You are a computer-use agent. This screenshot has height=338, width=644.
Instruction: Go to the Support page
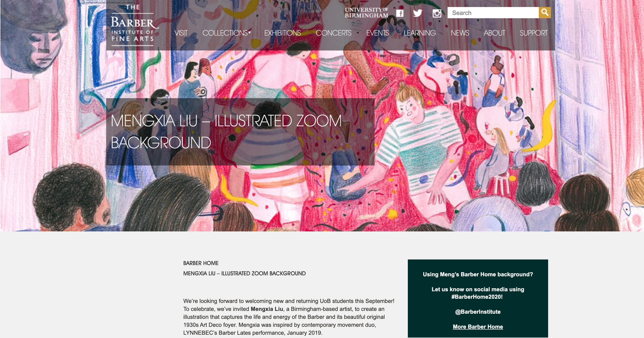(x=533, y=33)
